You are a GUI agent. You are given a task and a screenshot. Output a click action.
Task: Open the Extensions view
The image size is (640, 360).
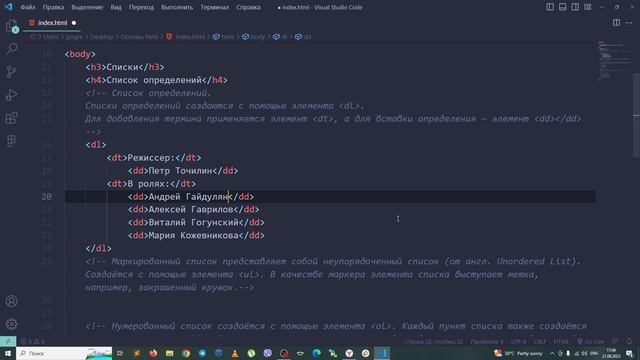tap(11, 118)
